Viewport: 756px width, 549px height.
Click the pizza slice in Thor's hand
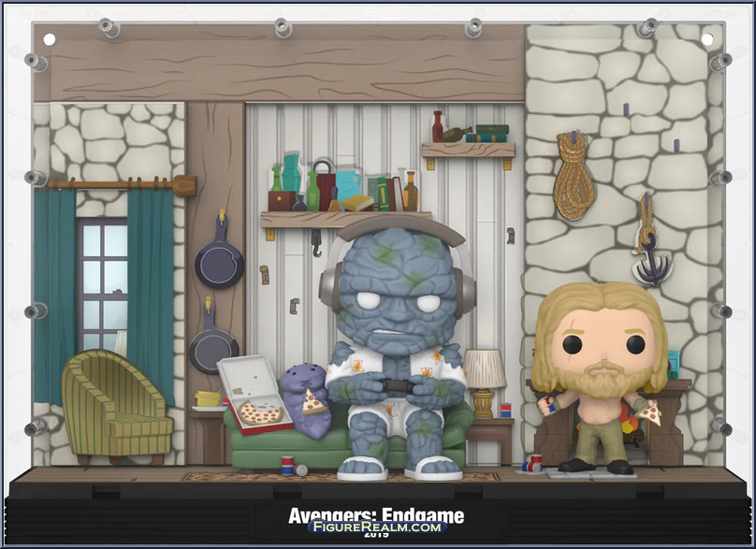coord(647,411)
